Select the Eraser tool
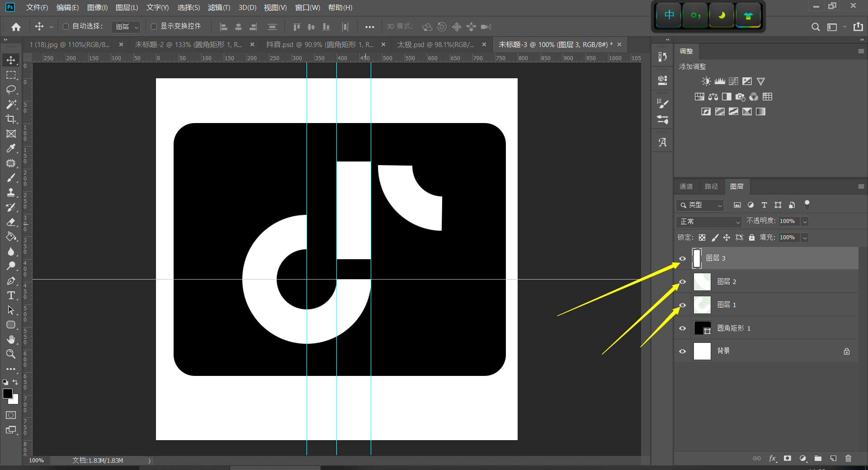Image resolution: width=868 pixels, height=470 pixels. point(11,222)
